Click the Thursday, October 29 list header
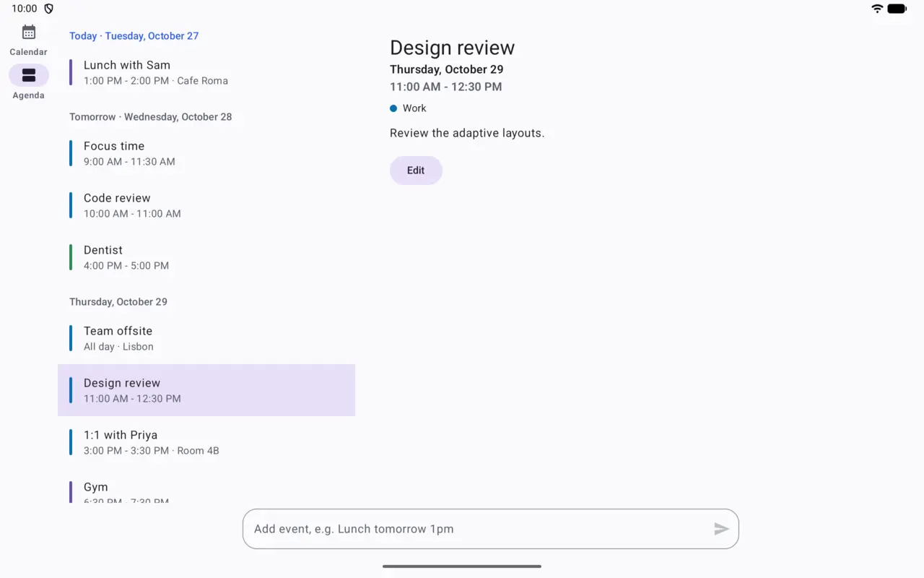The image size is (924, 578). (118, 302)
